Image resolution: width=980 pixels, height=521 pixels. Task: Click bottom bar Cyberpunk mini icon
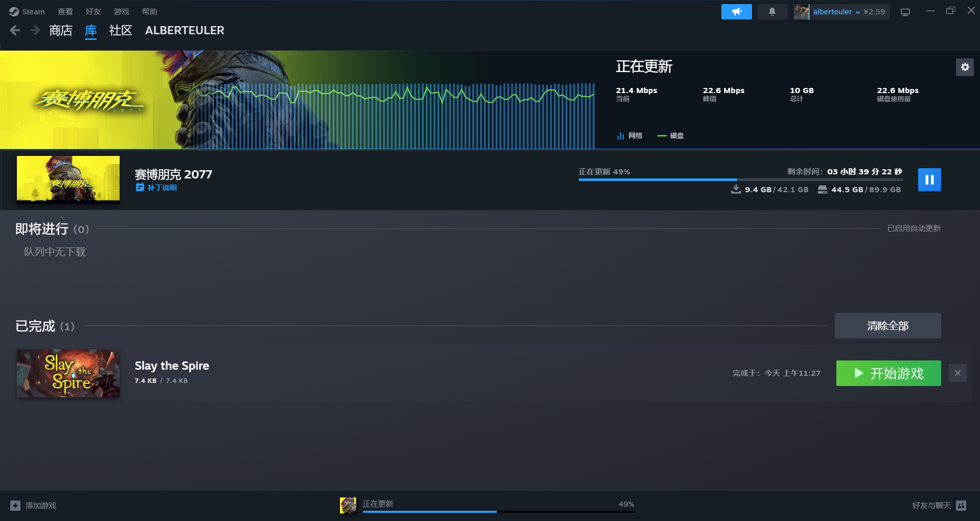click(x=348, y=506)
